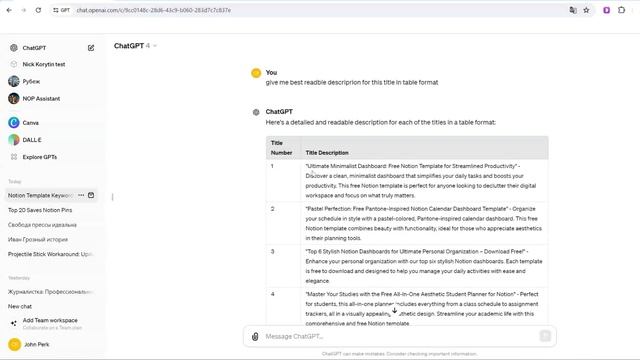Open the purple extension icon
Viewport: 640px width, 360px height.
pyautogui.click(x=607, y=10)
